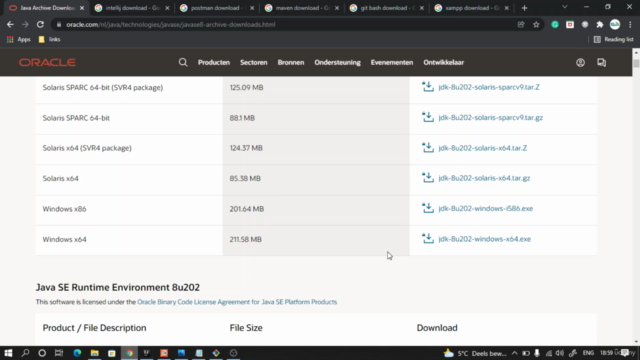Open the Grammarly extension icon
The image size is (640, 360).
(555, 24)
